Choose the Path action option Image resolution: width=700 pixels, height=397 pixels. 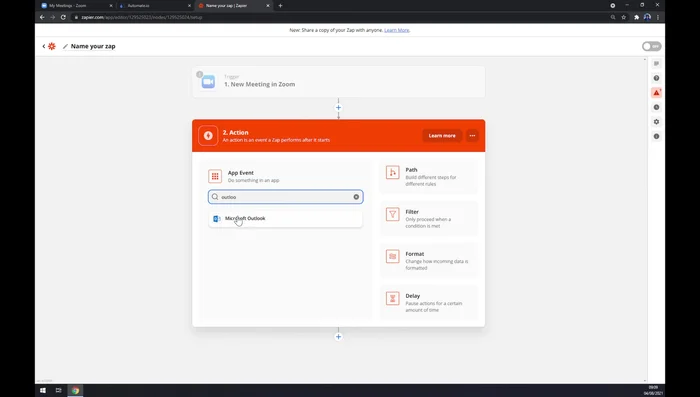428,176
